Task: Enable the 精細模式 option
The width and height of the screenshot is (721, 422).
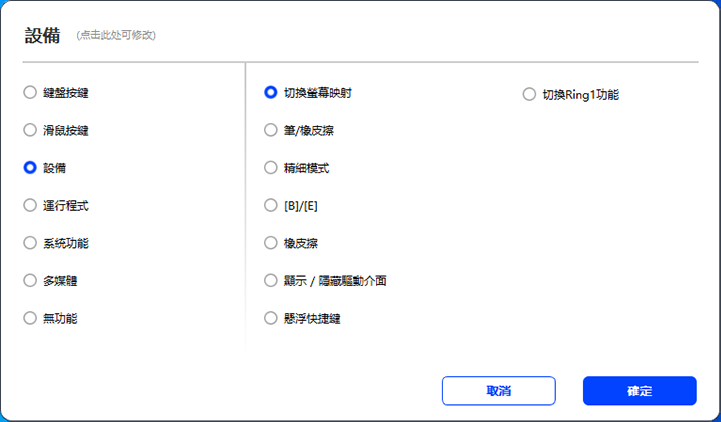Action: point(270,168)
